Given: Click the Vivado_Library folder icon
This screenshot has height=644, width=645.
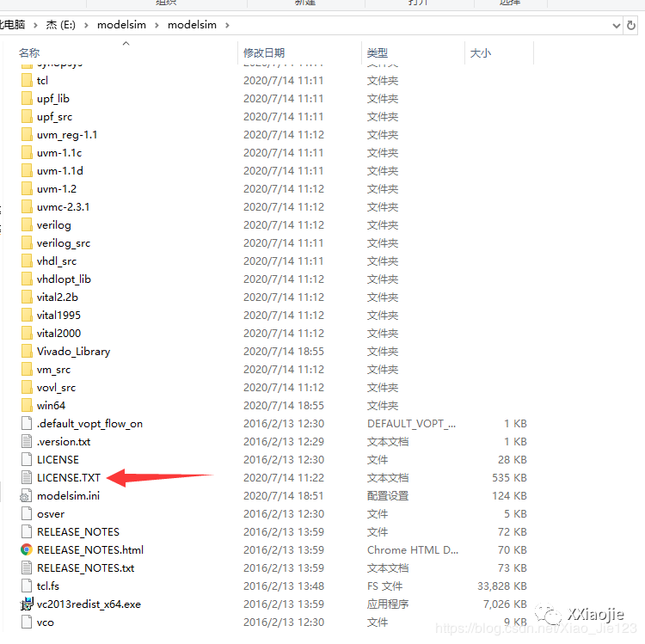Looking at the screenshot, I should tap(27, 352).
